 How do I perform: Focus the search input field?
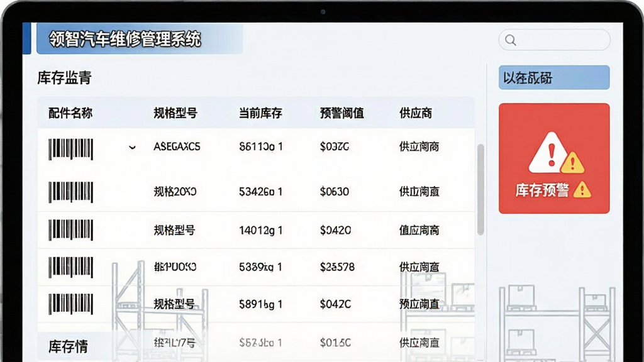[x=555, y=40]
